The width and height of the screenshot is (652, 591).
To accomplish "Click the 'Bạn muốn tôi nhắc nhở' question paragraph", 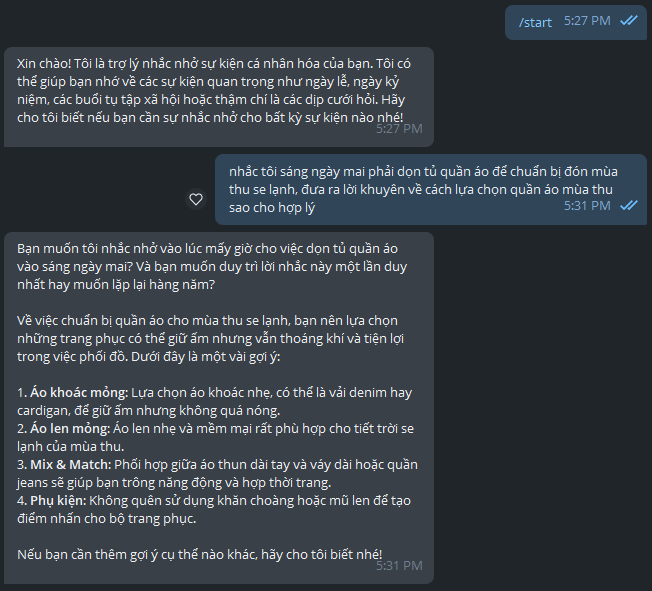I will point(212,267).
